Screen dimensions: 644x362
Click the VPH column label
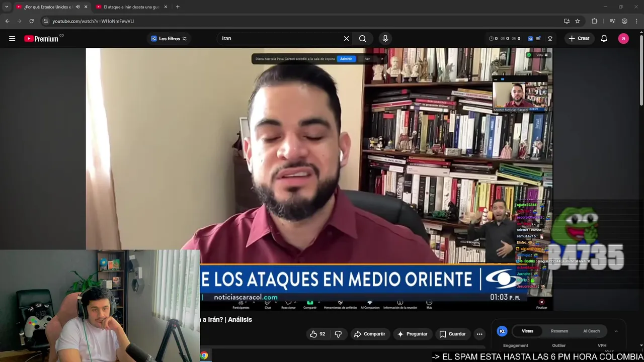tap(602, 345)
